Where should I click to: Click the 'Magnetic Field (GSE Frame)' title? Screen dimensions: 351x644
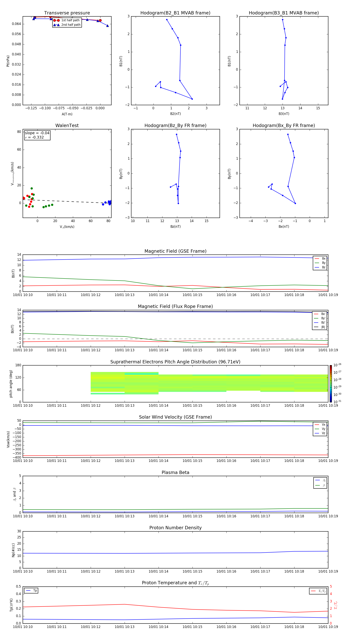tap(175, 251)
